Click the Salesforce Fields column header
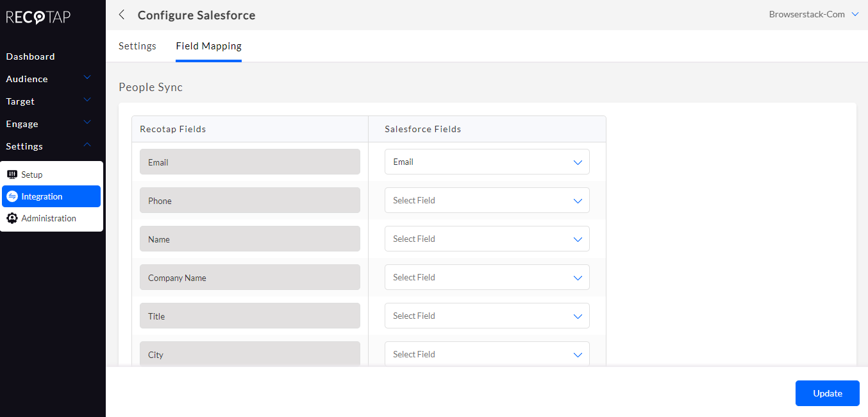The height and width of the screenshot is (417, 868). 423,129
